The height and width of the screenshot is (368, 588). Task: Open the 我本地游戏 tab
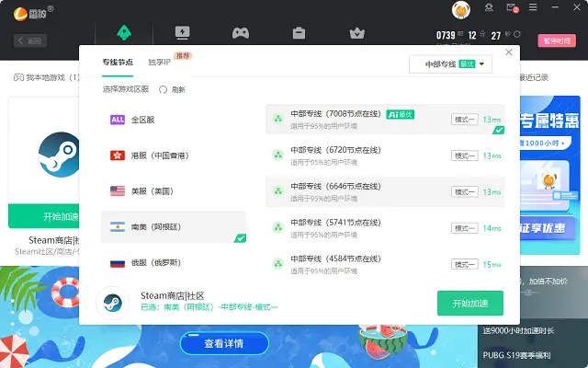tap(47, 77)
